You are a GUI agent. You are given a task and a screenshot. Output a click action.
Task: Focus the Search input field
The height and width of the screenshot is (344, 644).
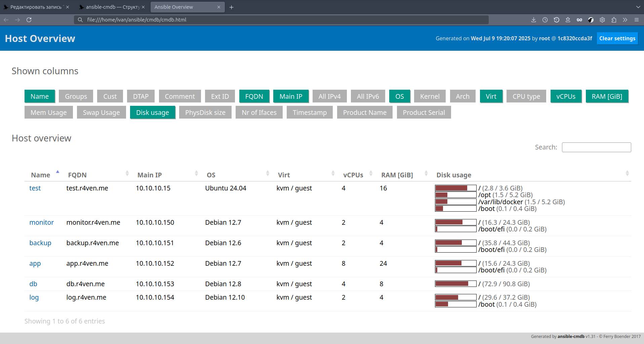coord(596,147)
